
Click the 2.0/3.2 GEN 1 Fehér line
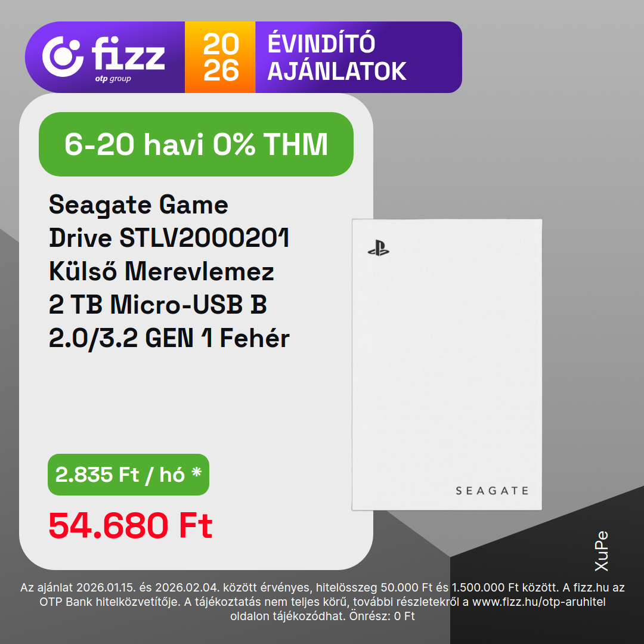click(169, 338)
